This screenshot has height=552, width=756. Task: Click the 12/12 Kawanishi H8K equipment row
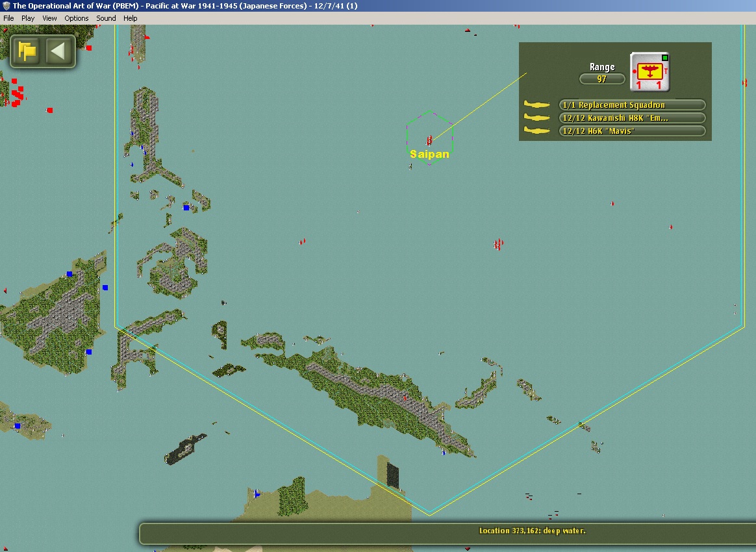(632, 118)
